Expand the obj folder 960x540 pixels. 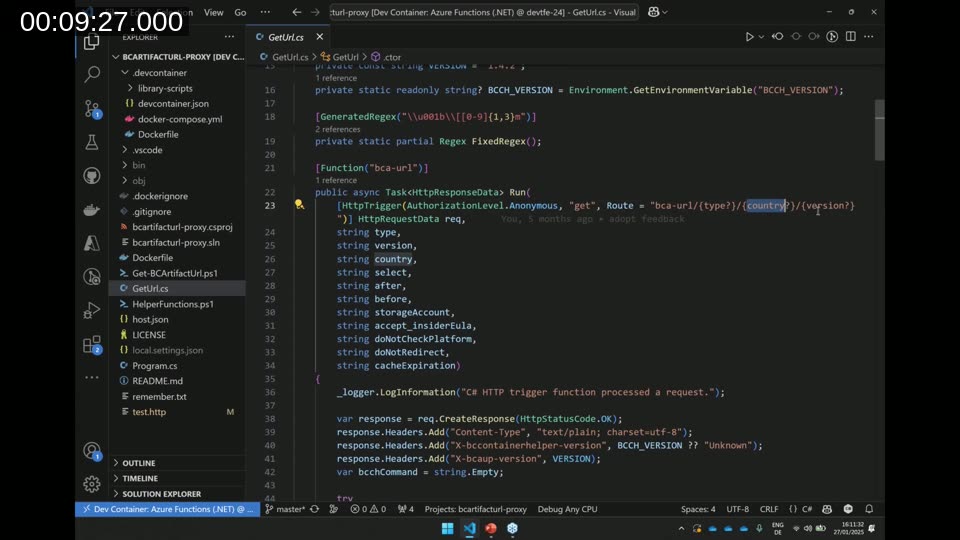pos(125,181)
